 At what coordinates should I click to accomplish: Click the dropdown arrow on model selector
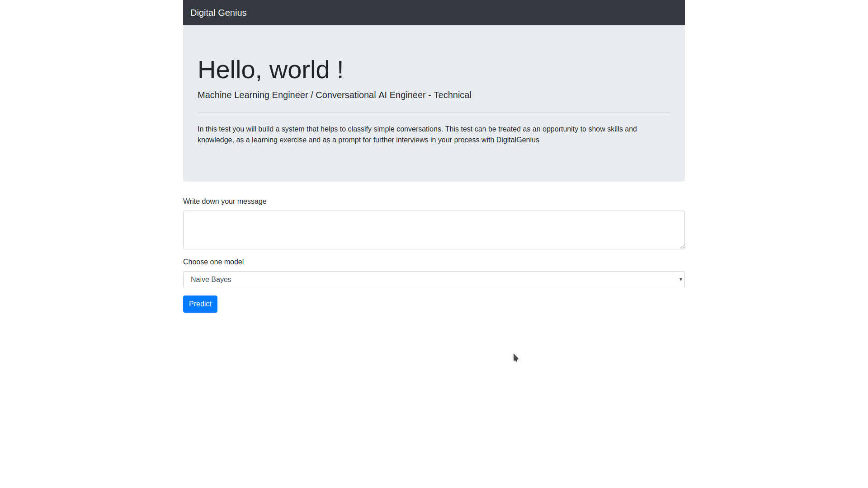(680, 280)
